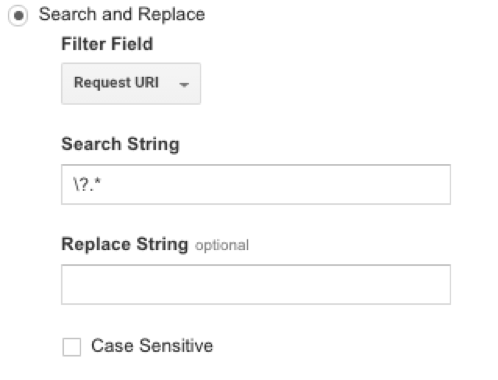Enable the Case Sensitive checkbox

tap(72, 347)
